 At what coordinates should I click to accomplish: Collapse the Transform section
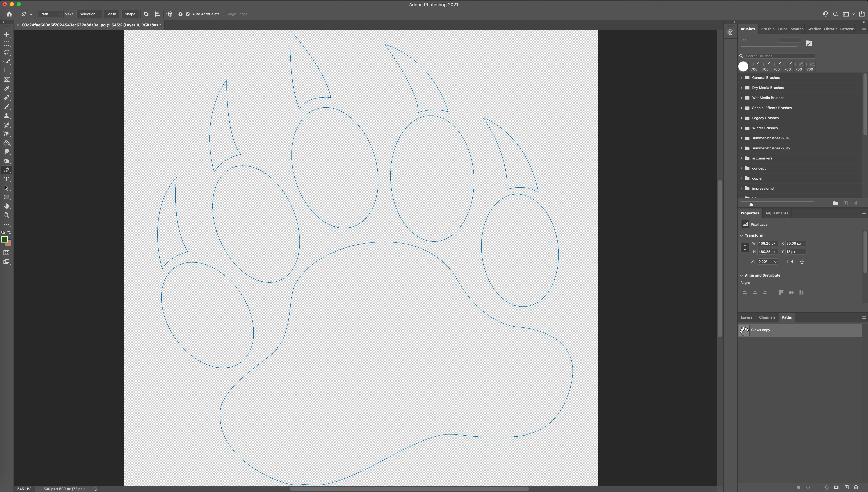point(742,236)
